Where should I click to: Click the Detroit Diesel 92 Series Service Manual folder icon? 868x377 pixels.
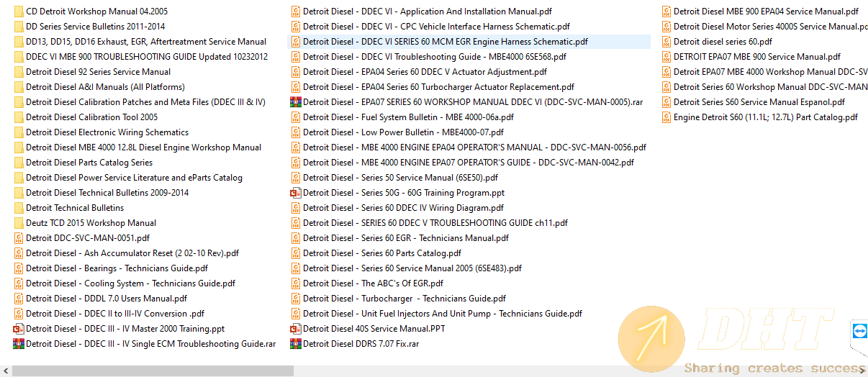click(x=19, y=72)
